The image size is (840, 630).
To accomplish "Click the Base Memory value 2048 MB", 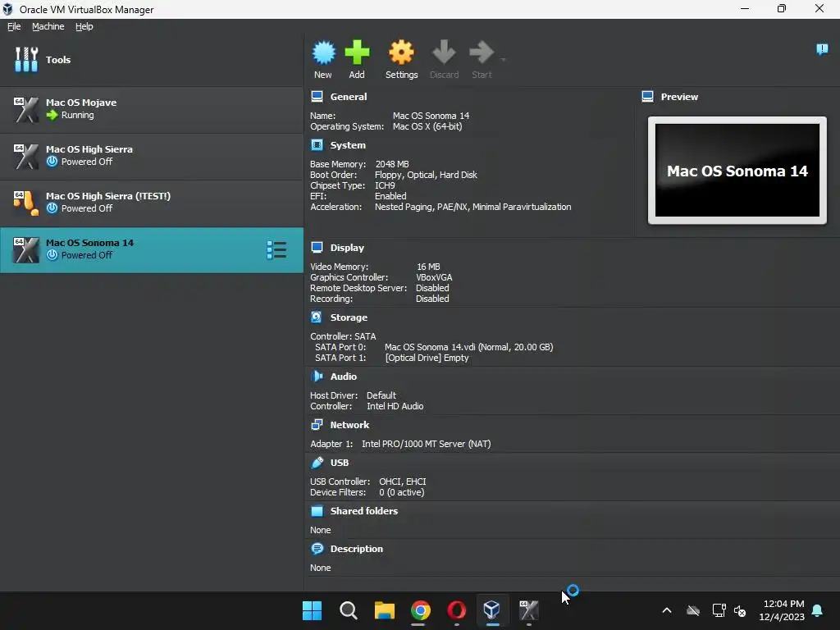I will 391,164.
